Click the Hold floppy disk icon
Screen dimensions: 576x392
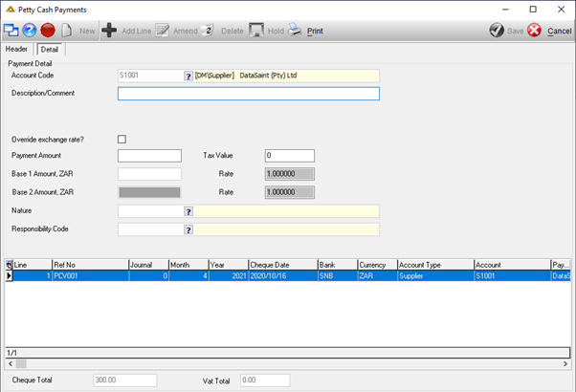coord(256,30)
